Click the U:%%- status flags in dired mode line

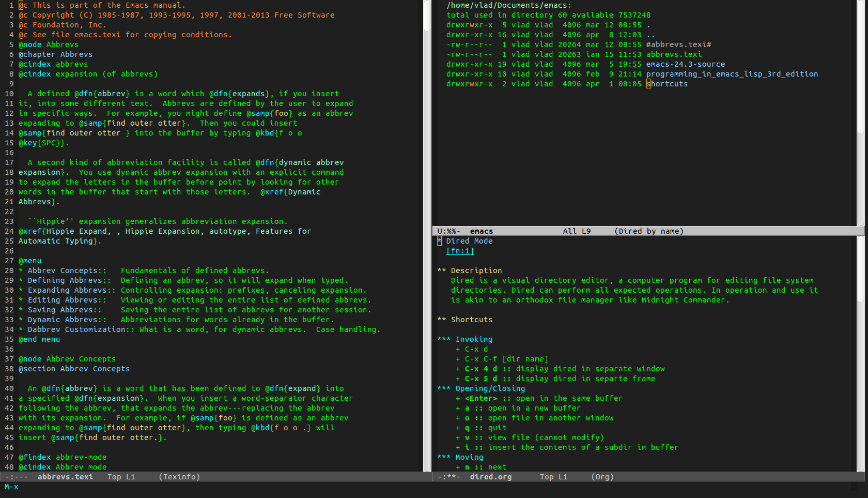(x=448, y=231)
